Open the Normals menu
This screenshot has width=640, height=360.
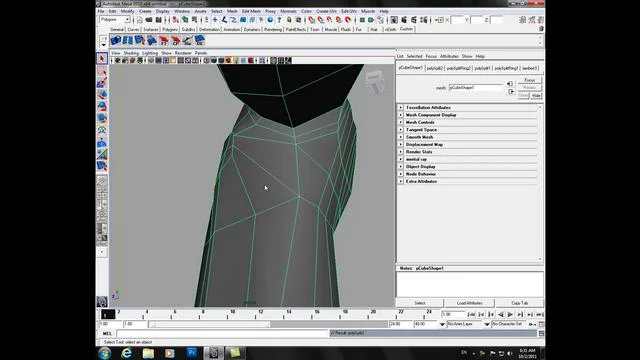[x=288, y=11]
